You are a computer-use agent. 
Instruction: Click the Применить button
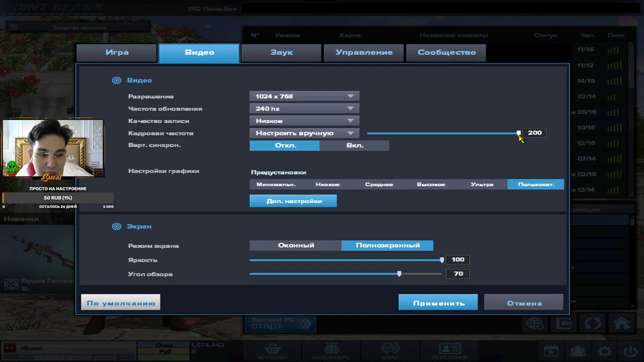(438, 302)
